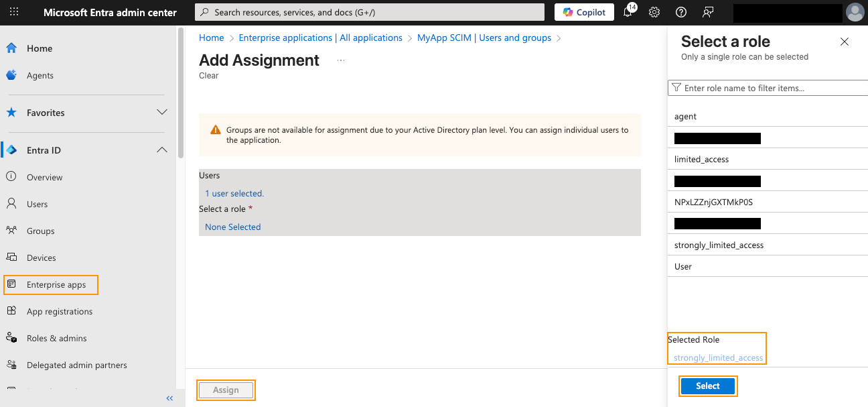This screenshot has height=407, width=868.
Task: Click the Clear text under Add Assignment
Action: click(x=209, y=76)
